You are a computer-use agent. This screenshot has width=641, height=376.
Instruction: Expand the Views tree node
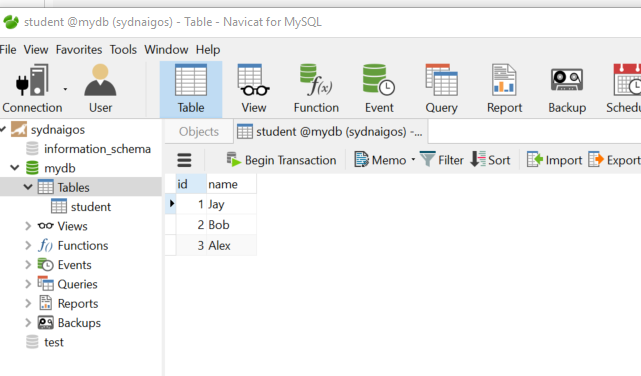(x=28, y=226)
